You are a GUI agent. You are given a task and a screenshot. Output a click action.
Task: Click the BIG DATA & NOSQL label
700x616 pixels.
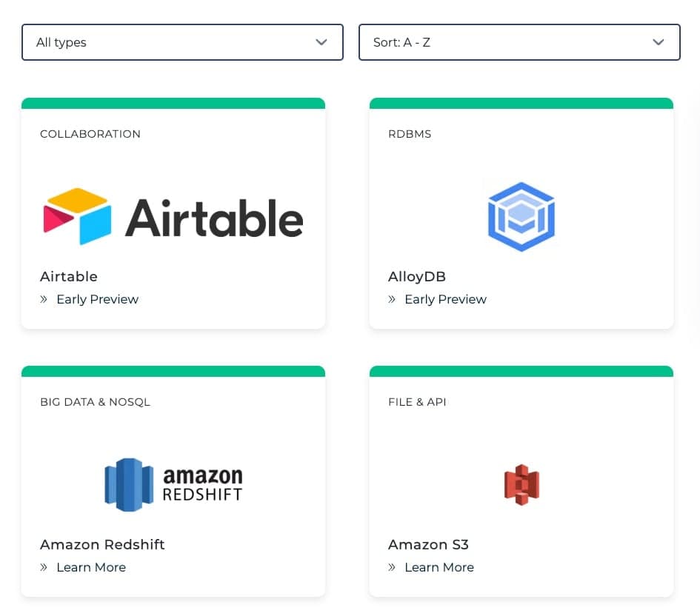coord(95,402)
